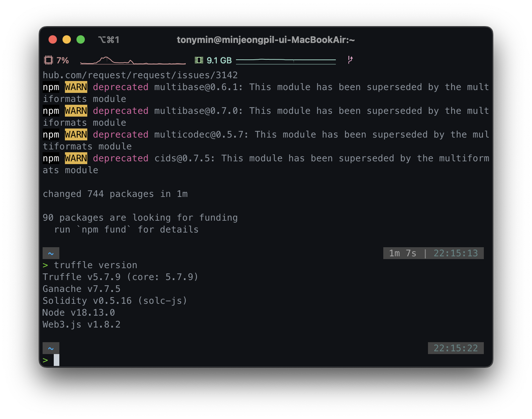532x419 pixels.
Task: Click the word deprecated on multibase@0.6.1 line
Action: 121,87
